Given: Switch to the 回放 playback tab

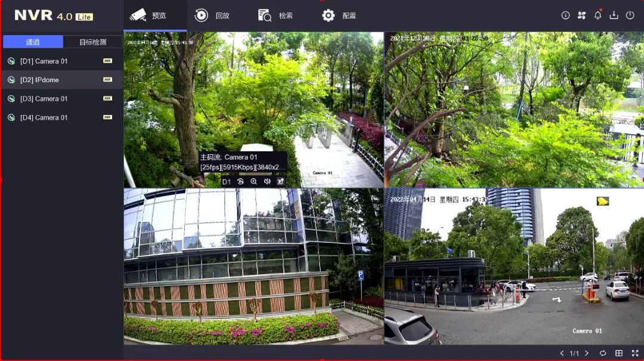Looking at the screenshot, I should 212,15.
